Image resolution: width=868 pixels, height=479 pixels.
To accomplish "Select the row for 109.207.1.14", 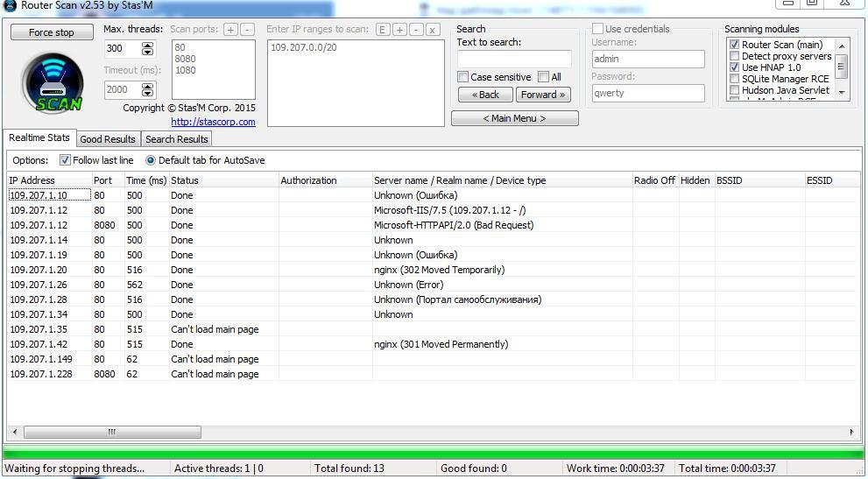I will [x=434, y=240].
